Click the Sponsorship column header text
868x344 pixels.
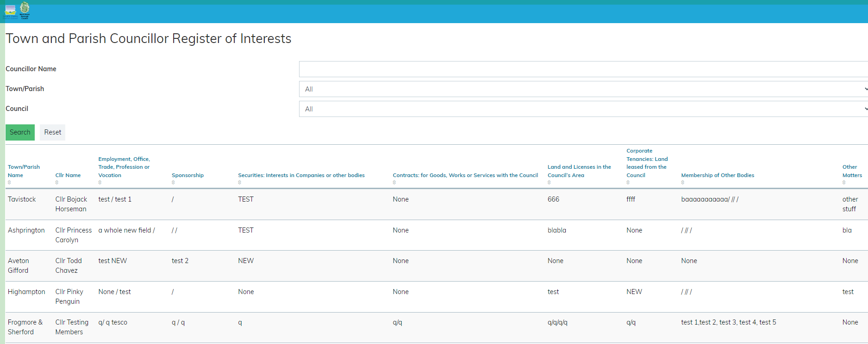(x=187, y=175)
